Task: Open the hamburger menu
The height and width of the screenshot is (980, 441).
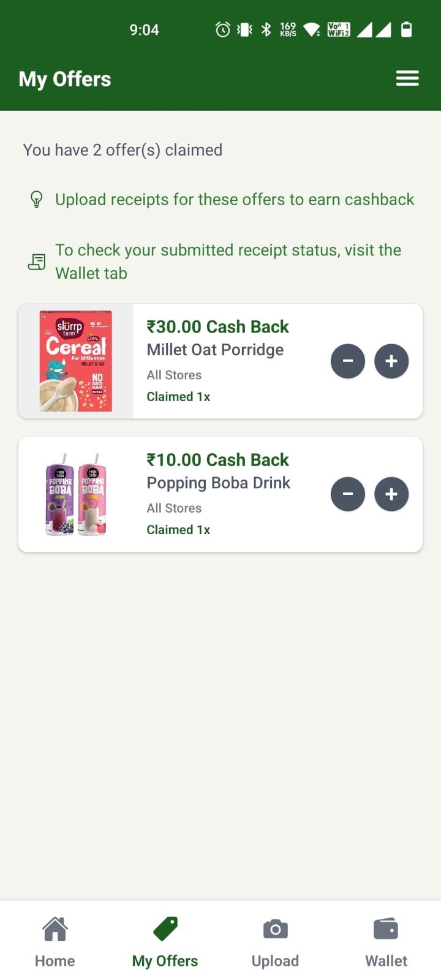Action: tap(407, 78)
